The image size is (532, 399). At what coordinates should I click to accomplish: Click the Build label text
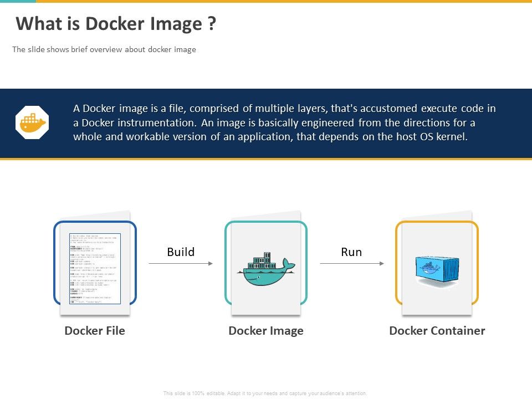click(180, 252)
